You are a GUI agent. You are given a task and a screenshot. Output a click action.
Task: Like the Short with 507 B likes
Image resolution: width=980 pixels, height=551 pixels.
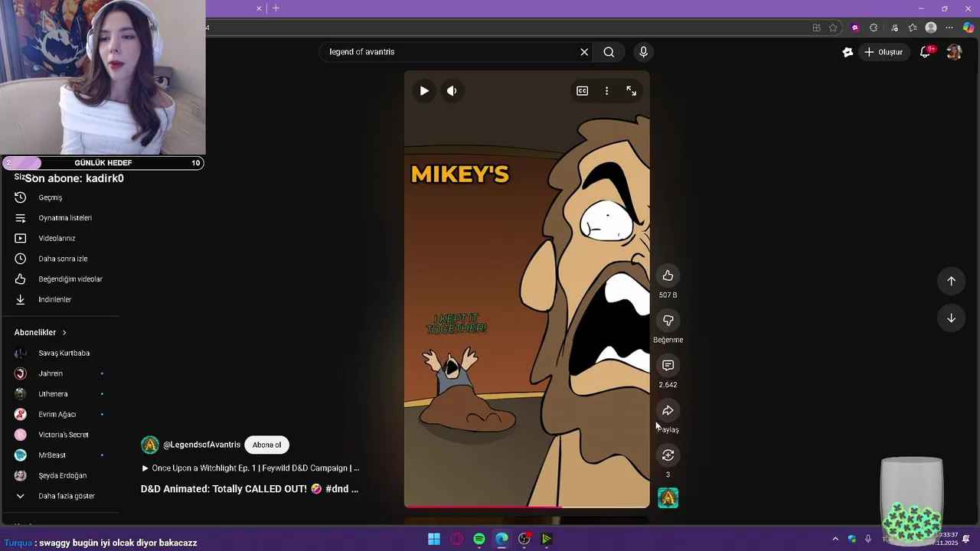[x=668, y=275]
